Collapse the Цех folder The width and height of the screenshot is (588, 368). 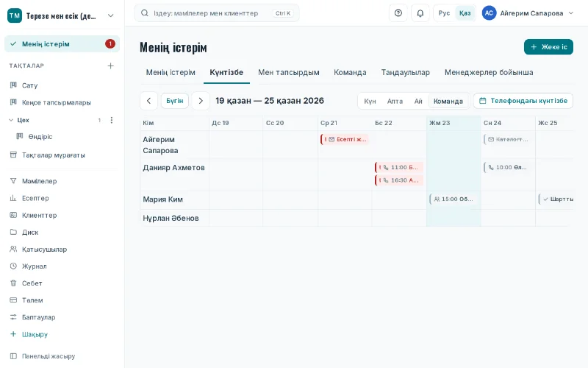11,120
